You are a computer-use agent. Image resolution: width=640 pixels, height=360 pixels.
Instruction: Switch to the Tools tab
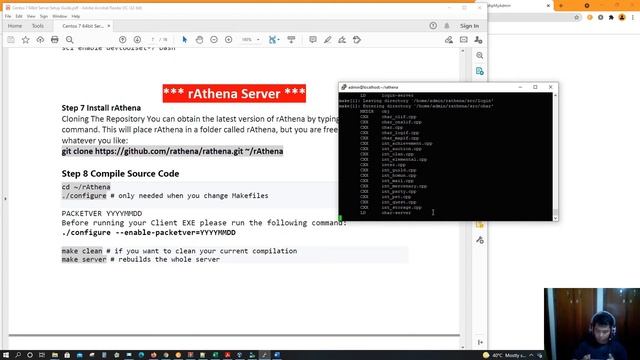pyautogui.click(x=38, y=26)
